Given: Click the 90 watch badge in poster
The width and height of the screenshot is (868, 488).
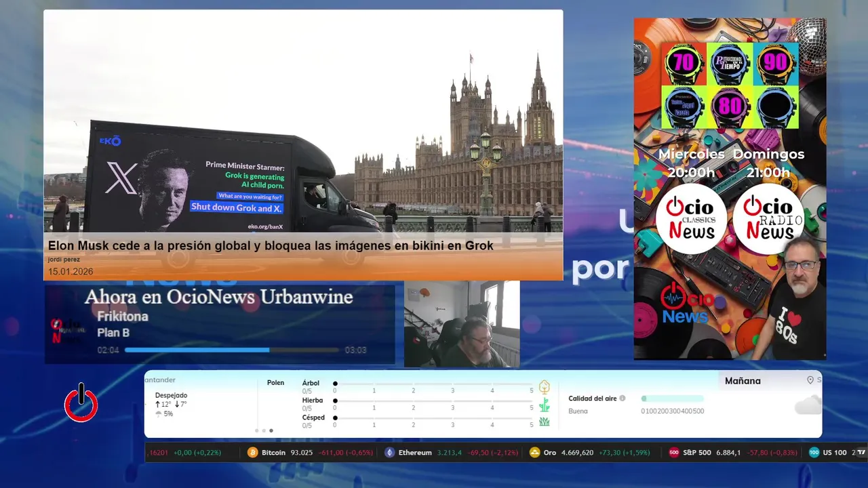Looking at the screenshot, I should click(x=775, y=64).
